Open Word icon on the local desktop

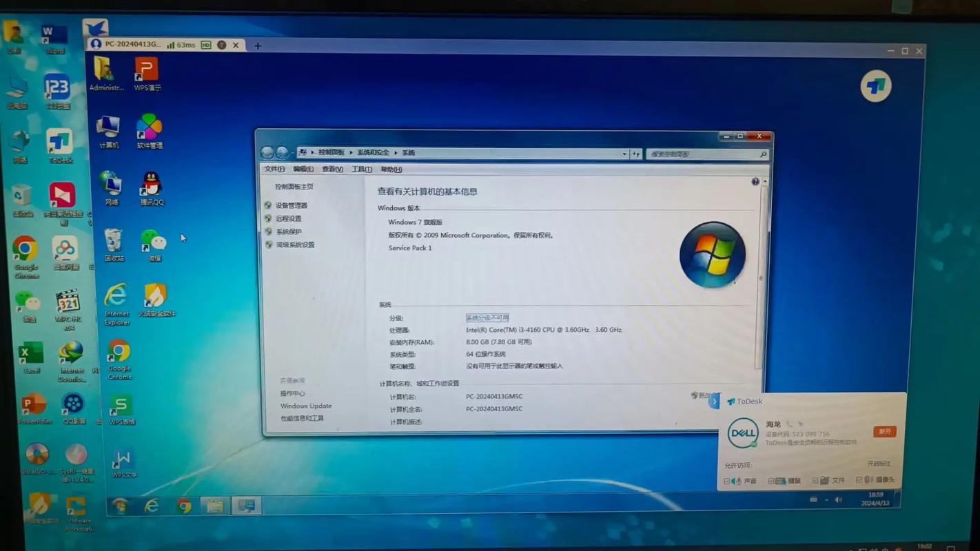tap(54, 39)
